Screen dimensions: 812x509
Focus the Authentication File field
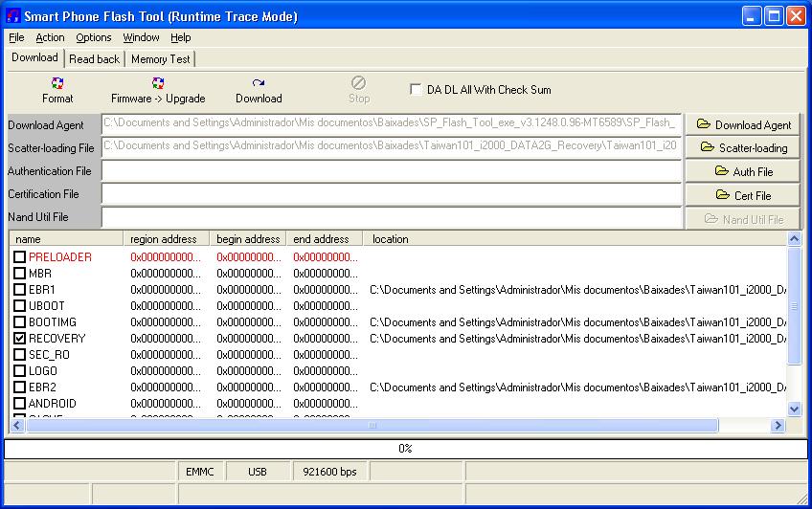[392, 170]
